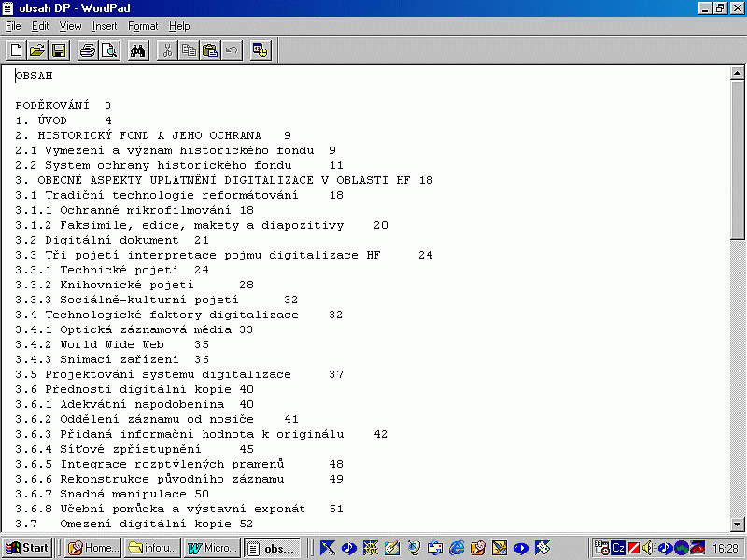Open the Insert menu
This screenshot has height=560, width=747.
point(105,26)
